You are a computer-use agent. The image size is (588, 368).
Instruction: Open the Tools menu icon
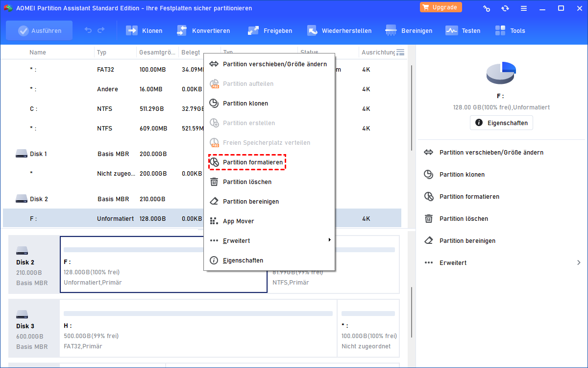click(x=500, y=30)
